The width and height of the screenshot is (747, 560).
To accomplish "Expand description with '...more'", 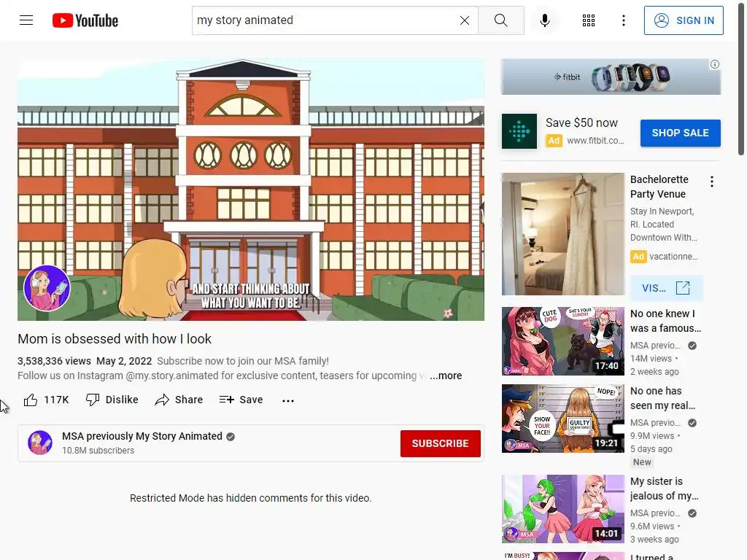I will [446, 376].
